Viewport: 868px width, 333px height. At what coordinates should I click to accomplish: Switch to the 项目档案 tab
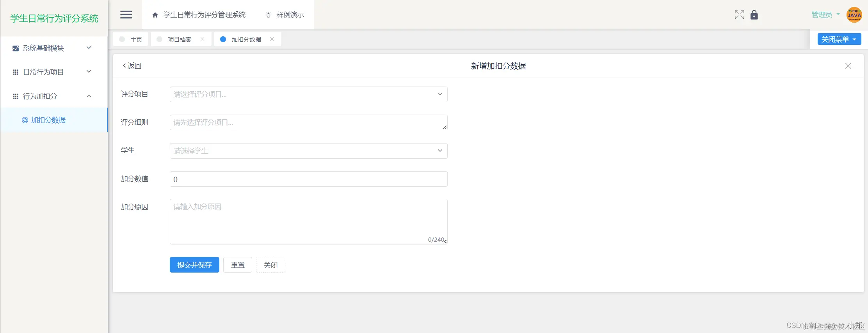[x=181, y=39]
